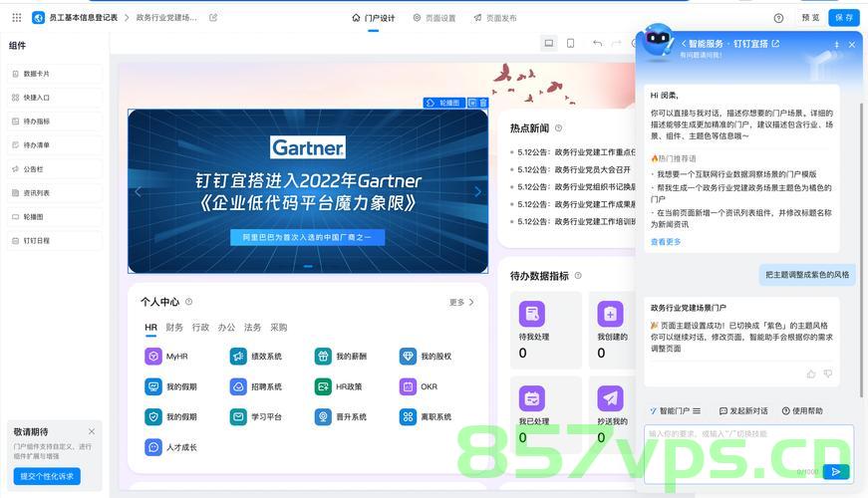The image size is (868, 498).
Task: Click 提交个性化诉求 button
Action: [47, 476]
